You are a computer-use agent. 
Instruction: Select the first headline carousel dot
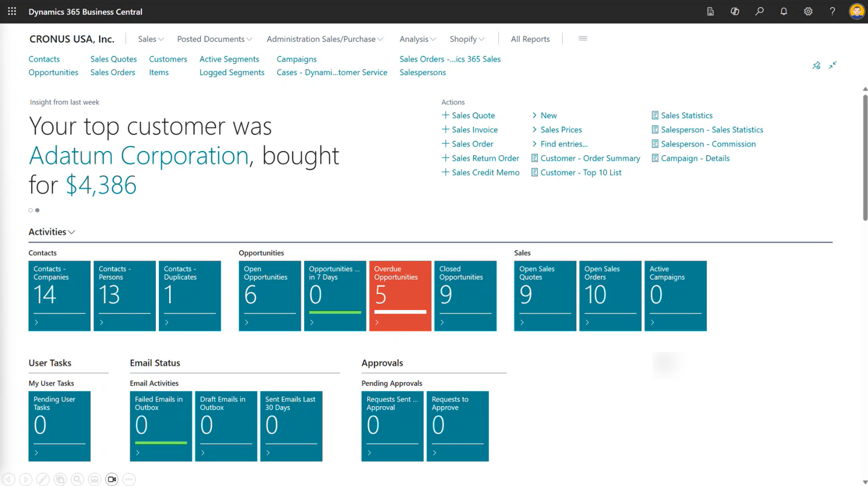31,210
